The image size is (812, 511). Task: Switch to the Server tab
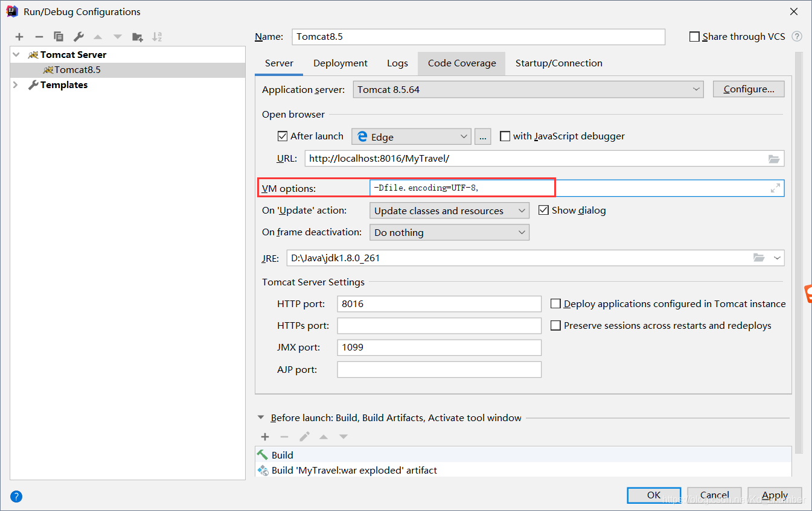[x=279, y=63]
